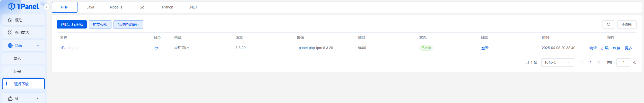This screenshot has width=644, height=103.
Task: Click the AI robot icon
Action: [10, 99]
